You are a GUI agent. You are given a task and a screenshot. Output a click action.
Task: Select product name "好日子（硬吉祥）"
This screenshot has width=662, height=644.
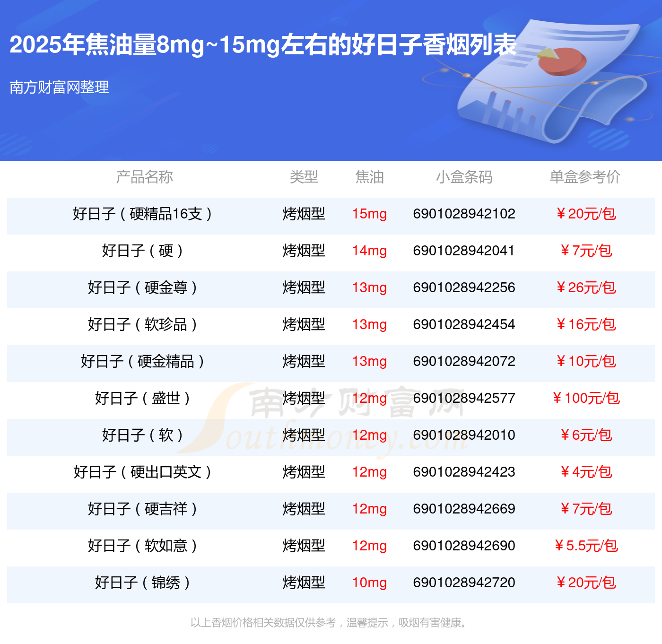(142, 509)
